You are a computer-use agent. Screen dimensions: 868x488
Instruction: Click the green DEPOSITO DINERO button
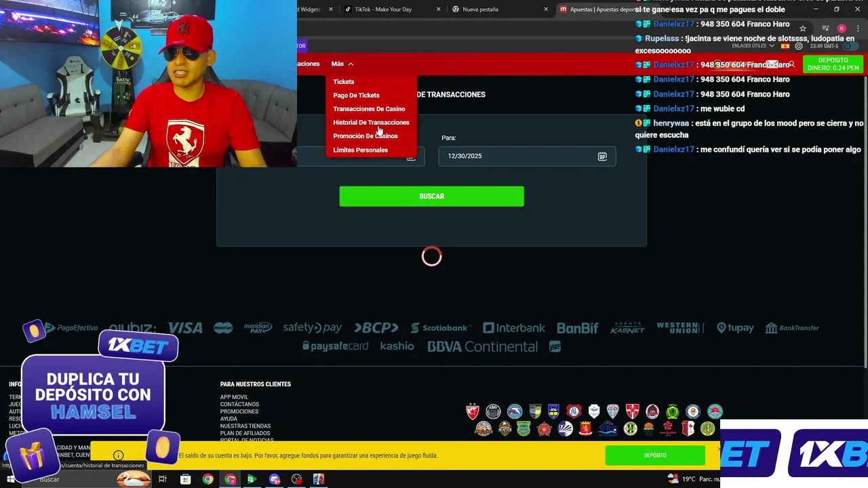click(833, 64)
